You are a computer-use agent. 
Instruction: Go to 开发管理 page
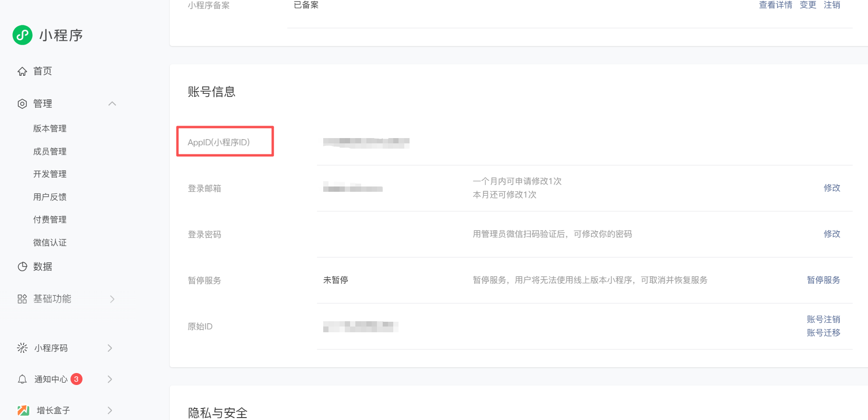coord(50,174)
